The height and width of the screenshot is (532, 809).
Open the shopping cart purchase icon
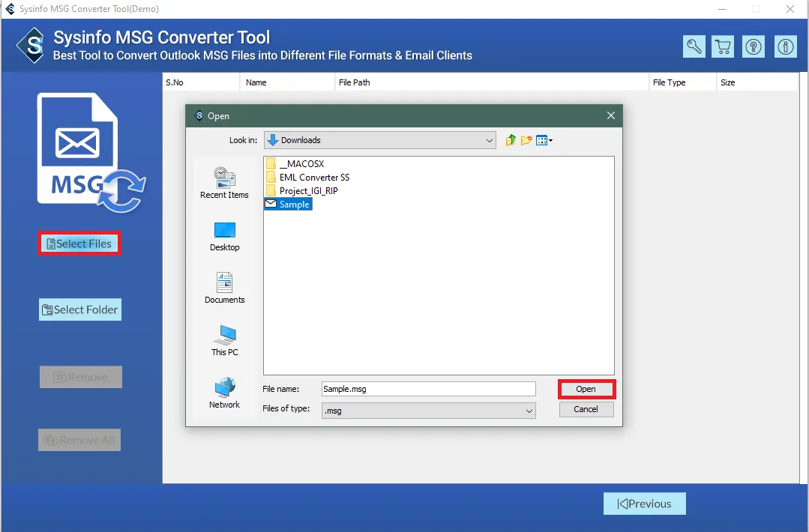click(724, 46)
